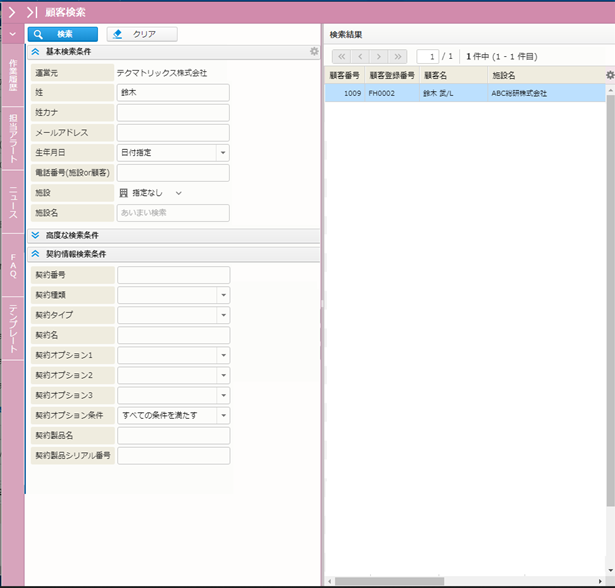
Task: Expand the left sidebar with top arrow
Action: [x=12, y=12]
